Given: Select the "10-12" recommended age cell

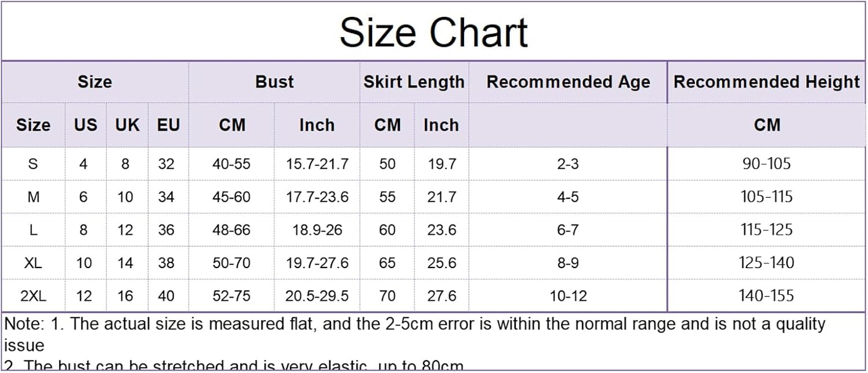Looking at the screenshot, I should point(568,296).
